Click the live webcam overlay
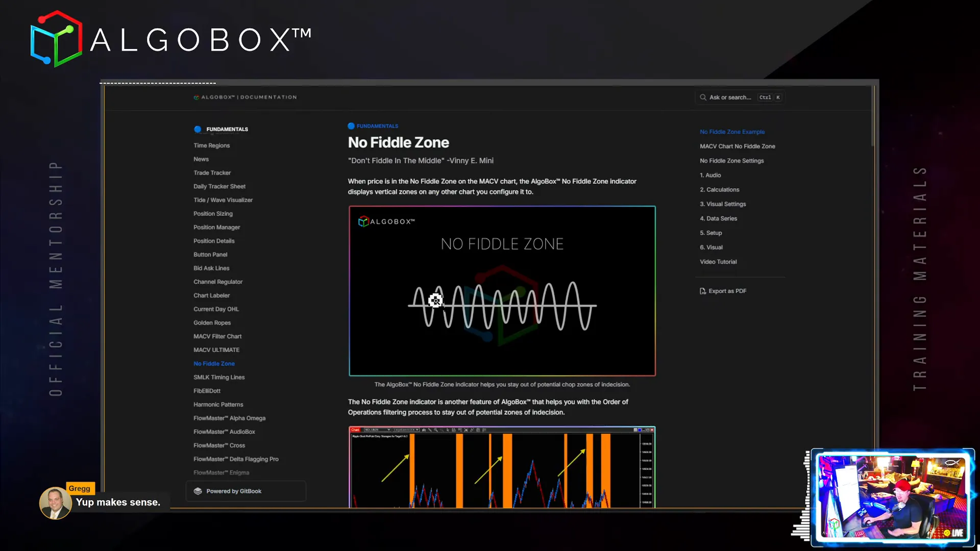The image size is (980, 551). tap(893, 497)
